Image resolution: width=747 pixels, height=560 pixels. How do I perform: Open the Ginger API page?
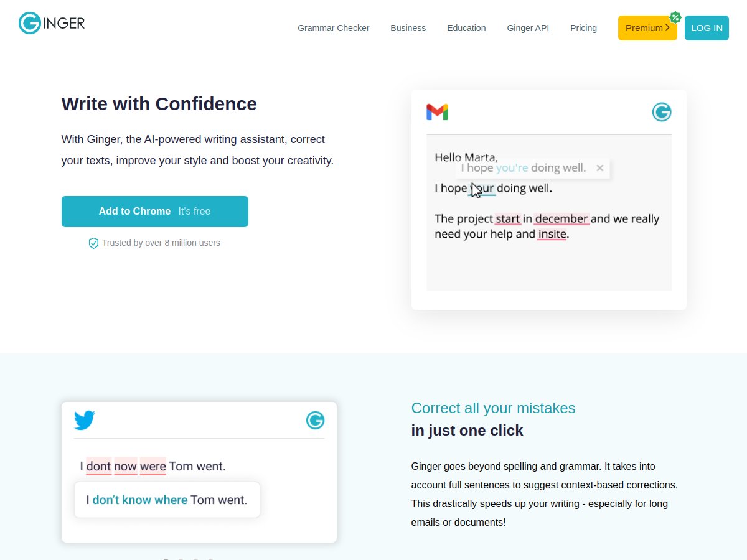point(528,28)
